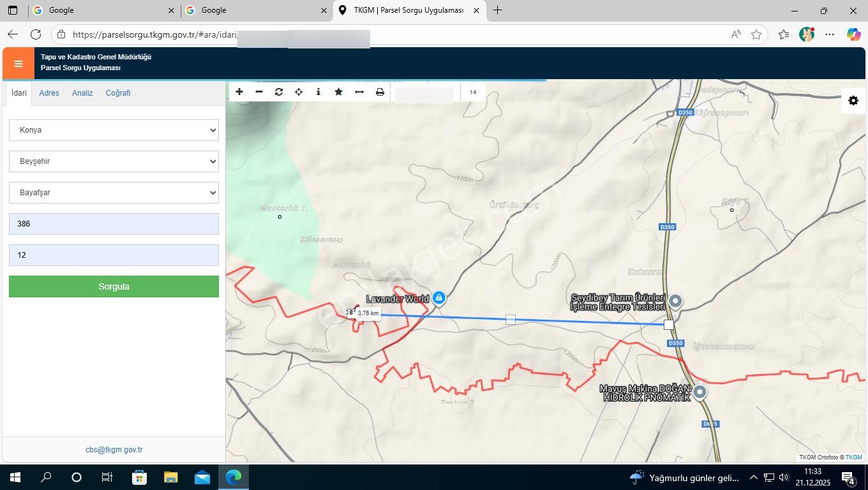
Task: Open the cbs@tkgm.gov.tr email link
Action: (114, 450)
